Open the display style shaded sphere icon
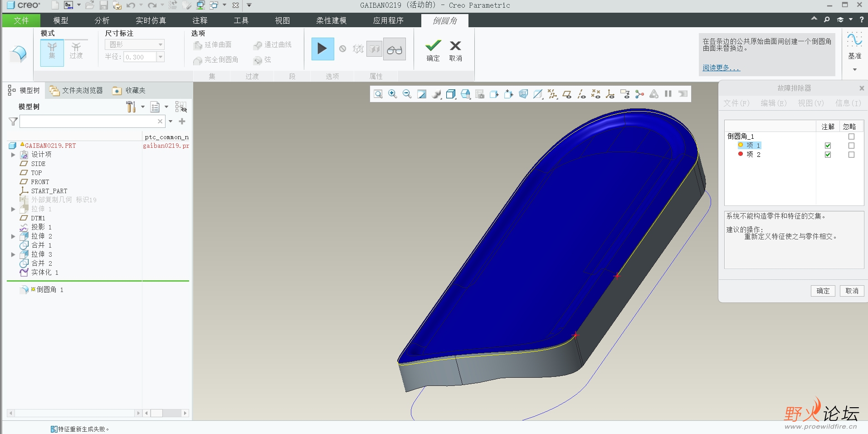 click(x=436, y=94)
